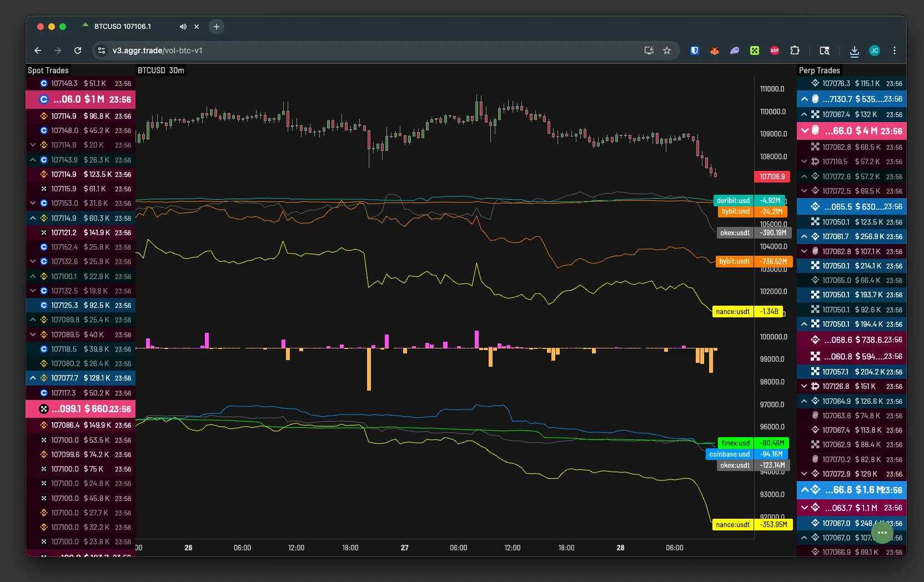The width and height of the screenshot is (924, 582).
Task: Click the Coinbase icon on the $1M spot trade
Action: click(x=43, y=100)
